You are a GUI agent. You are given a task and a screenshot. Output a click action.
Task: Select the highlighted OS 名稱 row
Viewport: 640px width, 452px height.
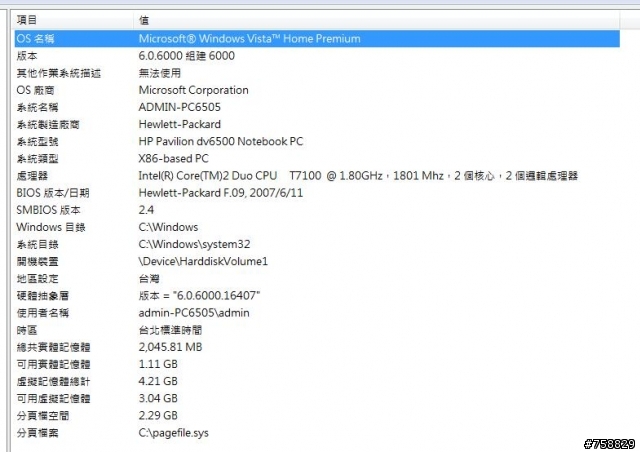click(317, 39)
